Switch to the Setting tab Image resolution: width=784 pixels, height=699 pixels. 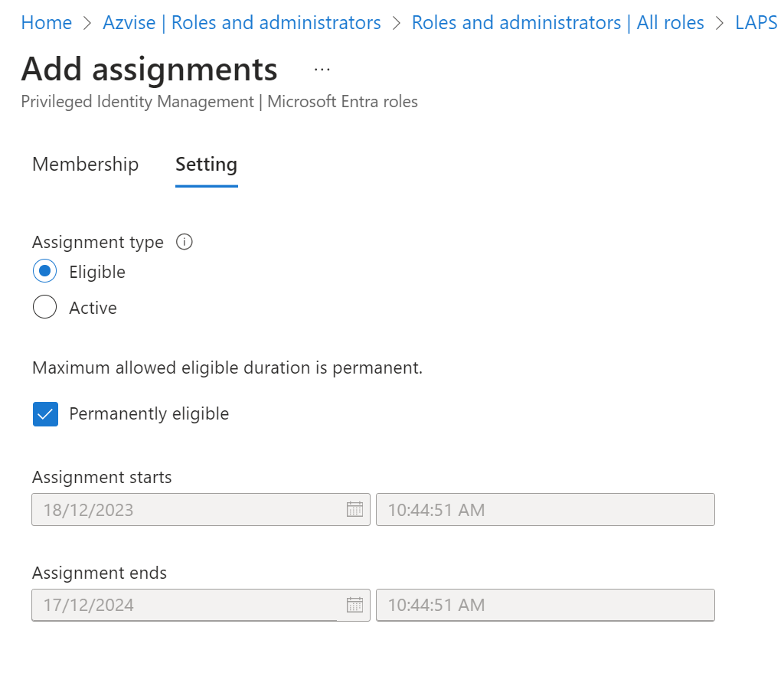click(x=206, y=164)
